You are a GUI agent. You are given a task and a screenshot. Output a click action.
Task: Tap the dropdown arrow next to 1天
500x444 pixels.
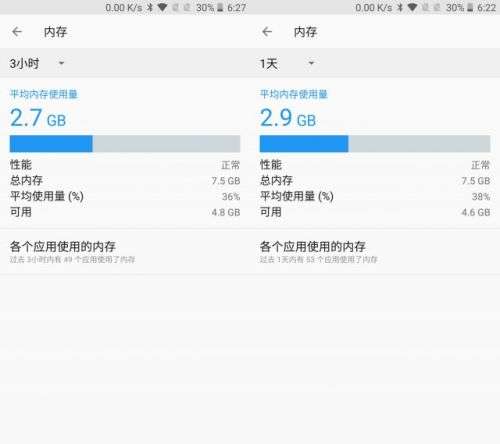311,63
